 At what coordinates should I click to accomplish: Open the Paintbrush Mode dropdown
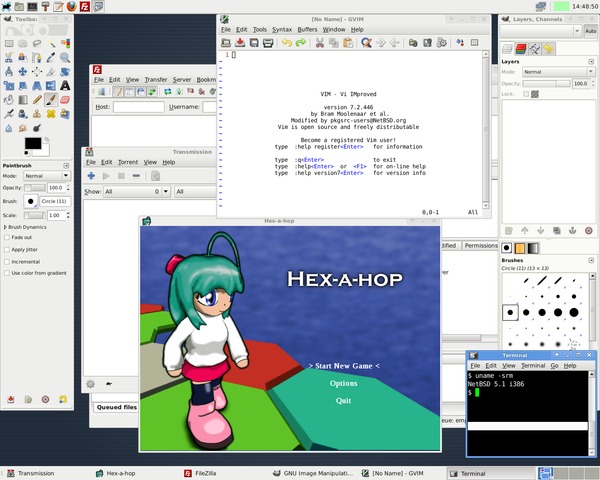45,175
